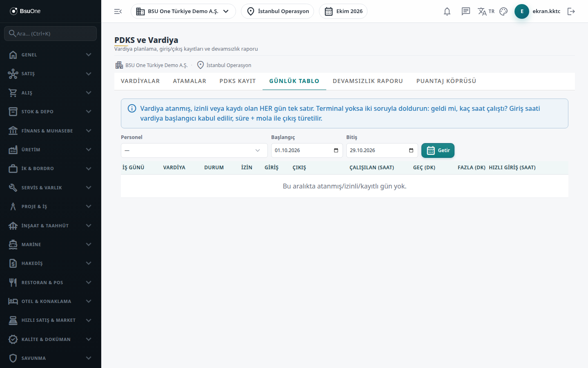This screenshot has width=588, height=368.
Task: Click the RESTORAN & POS cutlery icon
Action: (x=13, y=283)
